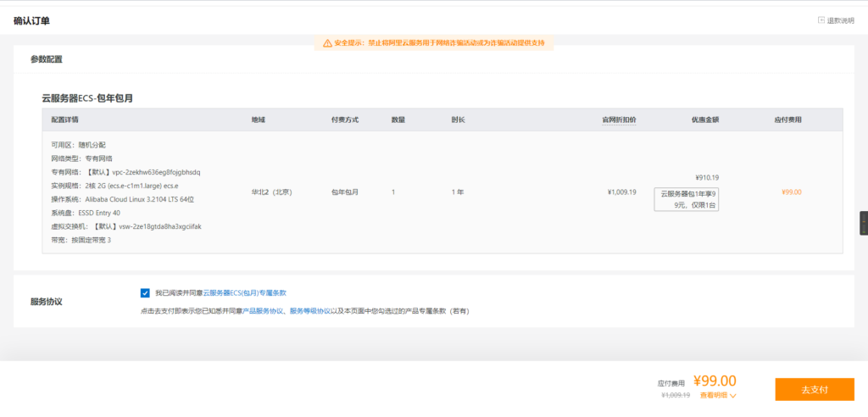Open the 产品服务协议 link
Viewport: 868px width, 417px height.
[262, 311]
